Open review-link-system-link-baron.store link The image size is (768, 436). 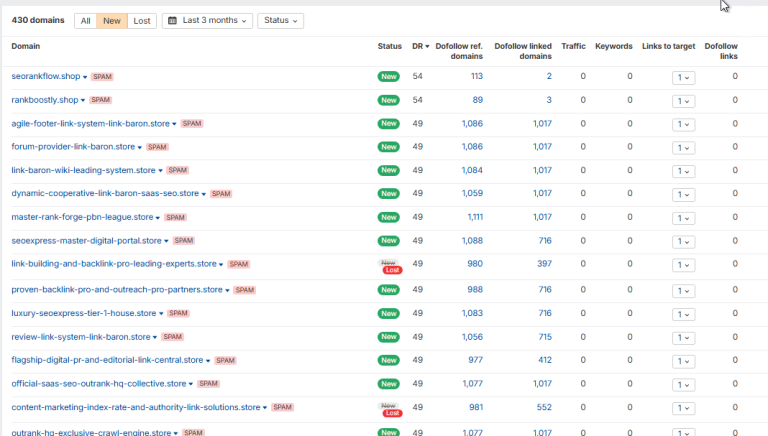pyautogui.click(x=81, y=337)
